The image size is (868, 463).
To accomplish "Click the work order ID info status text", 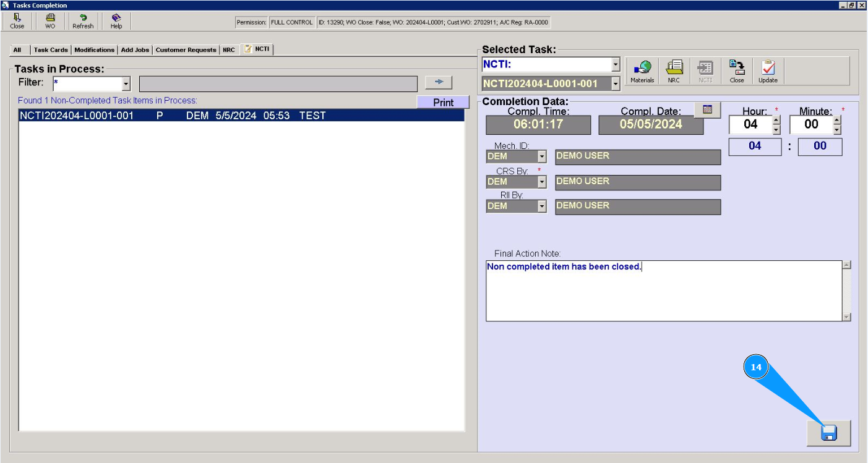I will (x=433, y=22).
